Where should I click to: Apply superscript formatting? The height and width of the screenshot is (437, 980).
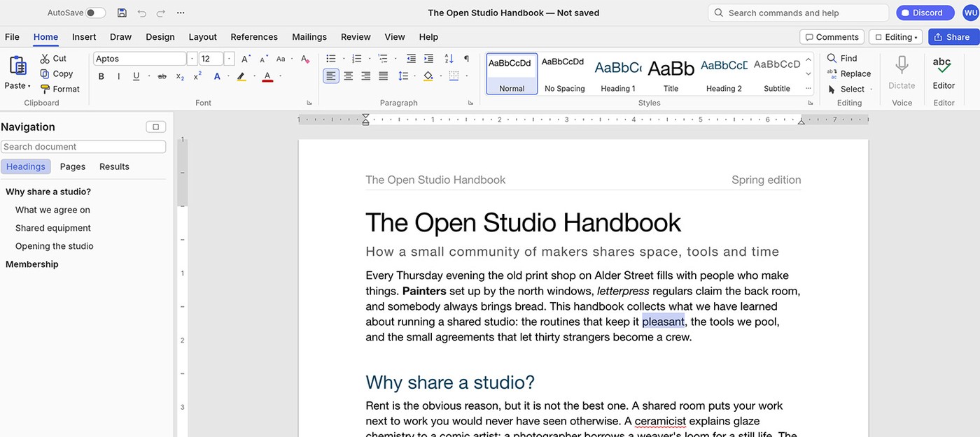point(198,76)
